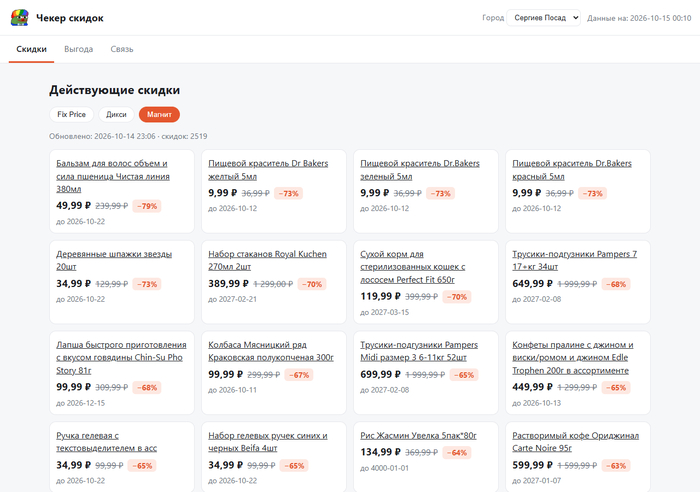Click date до 2027-02-21 on Royal Kuchen card
This screenshot has height=492, width=700.
click(233, 300)
